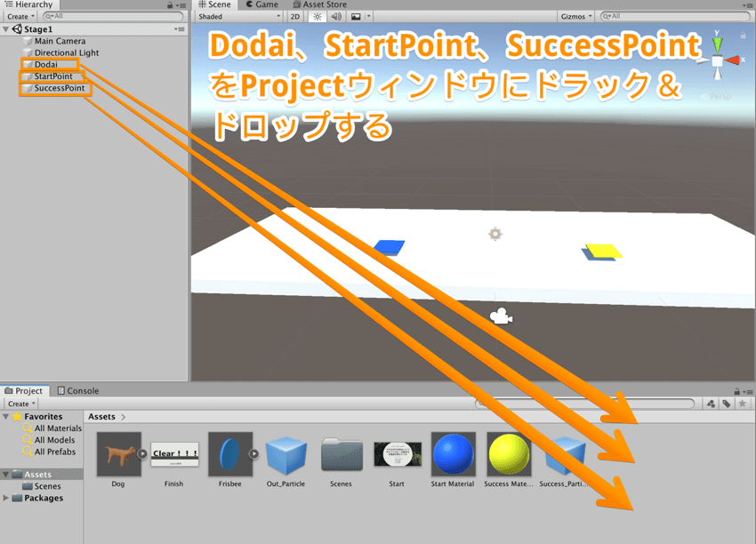This screenshot has height=544, width=756.
Task: Select Scenes folder in Project tree
Action: pyautogui.click(x=42, y=486)
